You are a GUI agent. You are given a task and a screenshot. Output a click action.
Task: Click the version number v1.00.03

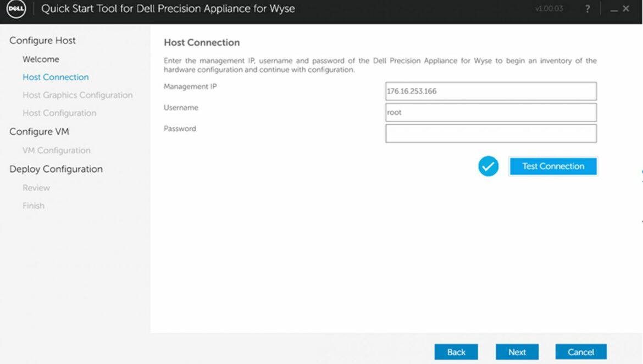(549, 9)
